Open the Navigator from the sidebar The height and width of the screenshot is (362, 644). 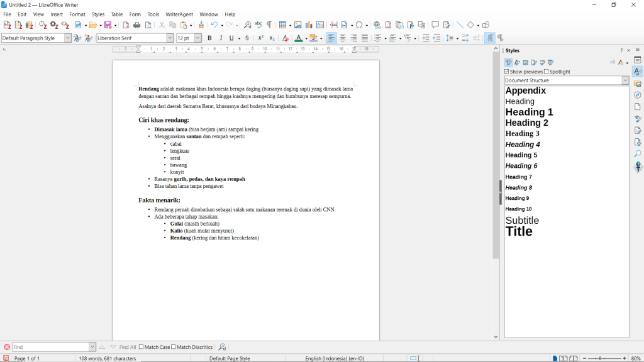[x=637, y=95]
